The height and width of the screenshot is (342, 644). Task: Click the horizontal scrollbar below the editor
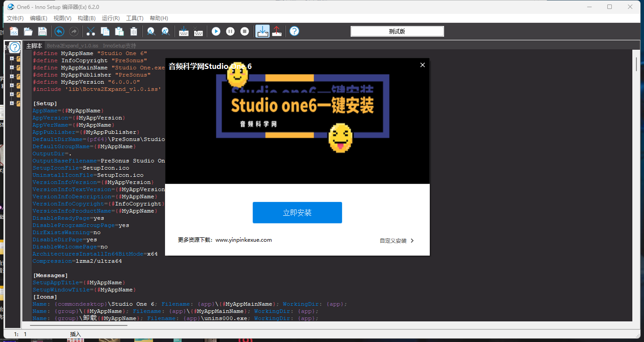80,325
